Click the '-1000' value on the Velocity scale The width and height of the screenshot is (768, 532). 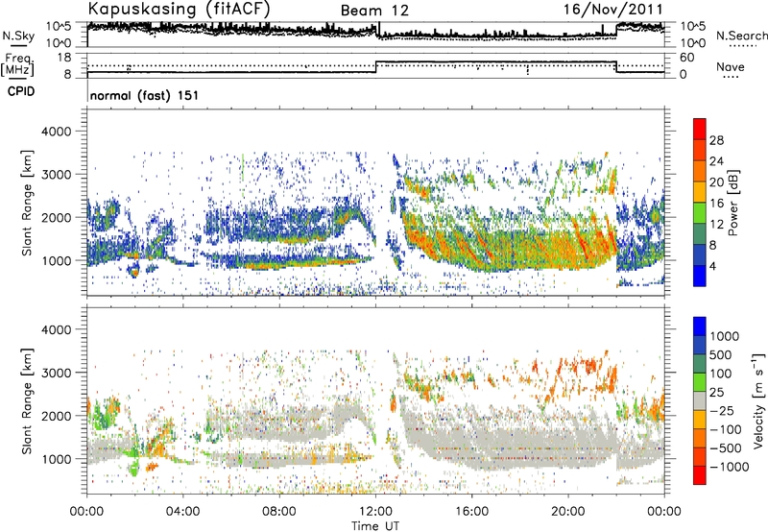pos(730,467)
